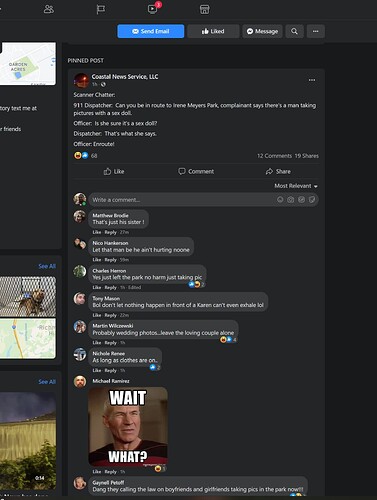Open the pinned post options ellipsis
This screenshot has width=377, height=500.
(x=312, y=80)
